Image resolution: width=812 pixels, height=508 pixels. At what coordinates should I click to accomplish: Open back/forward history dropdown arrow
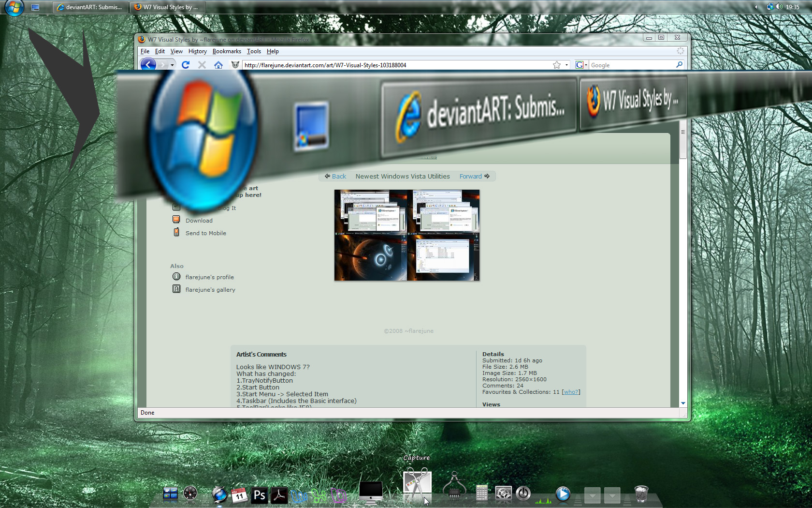(172, 65)
